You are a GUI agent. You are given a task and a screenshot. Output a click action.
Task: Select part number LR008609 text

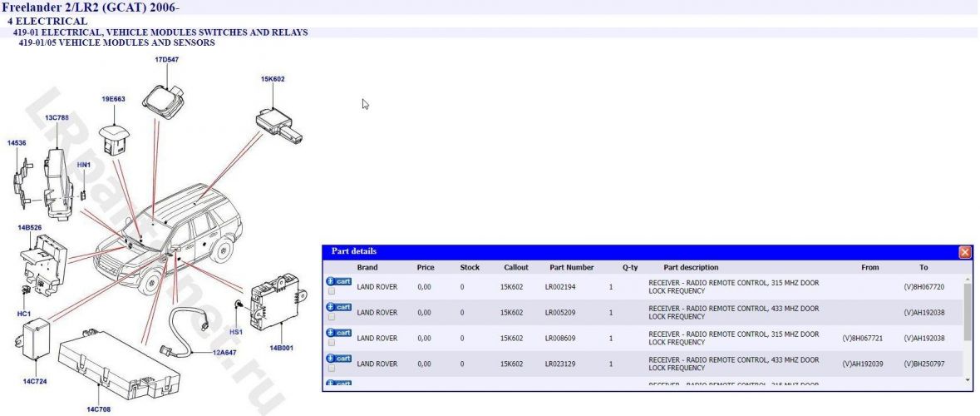560,339
